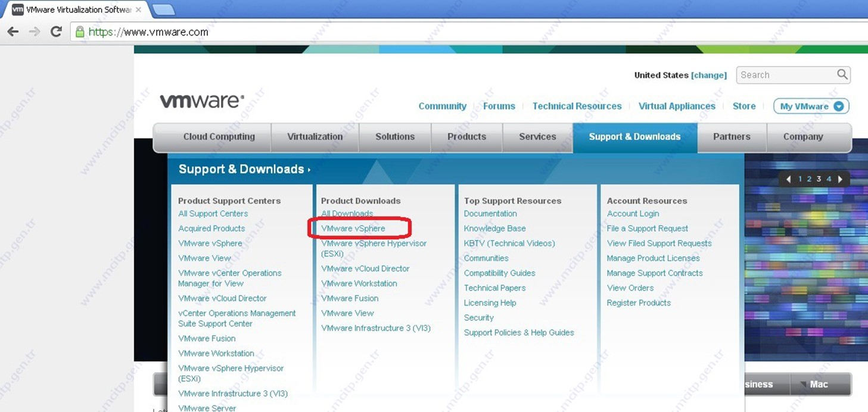Image resolution: width=868 pixels, height=412 pixels.
Task: Click the VMware logo
Action: (202, 101)
